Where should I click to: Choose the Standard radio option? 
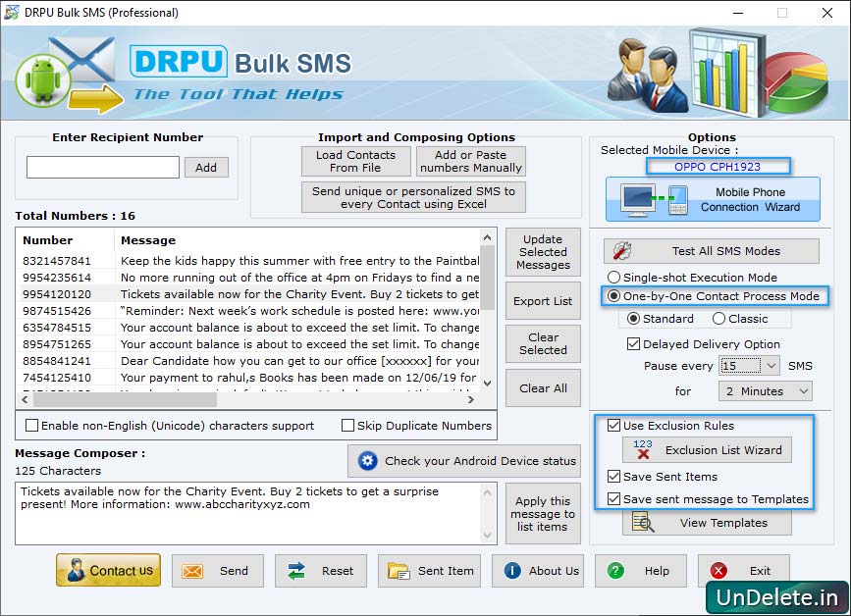pyautogui.click(x=633, y=319)
